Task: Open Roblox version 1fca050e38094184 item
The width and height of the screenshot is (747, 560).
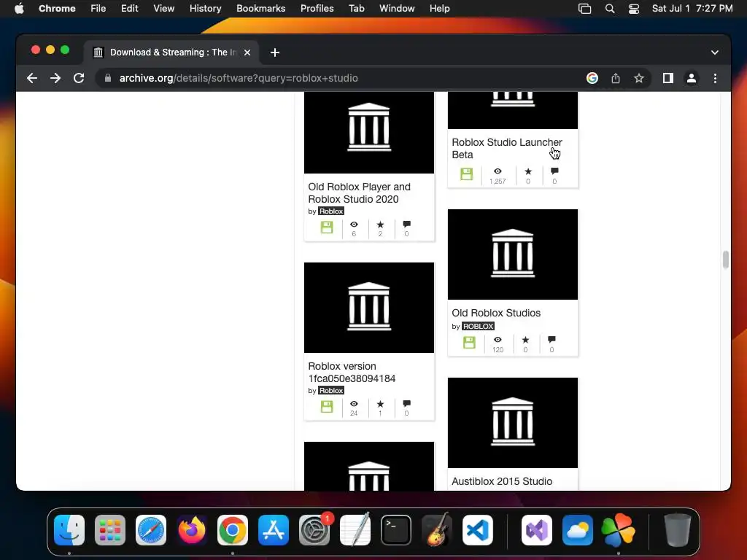Action: (x=352, y=373)
